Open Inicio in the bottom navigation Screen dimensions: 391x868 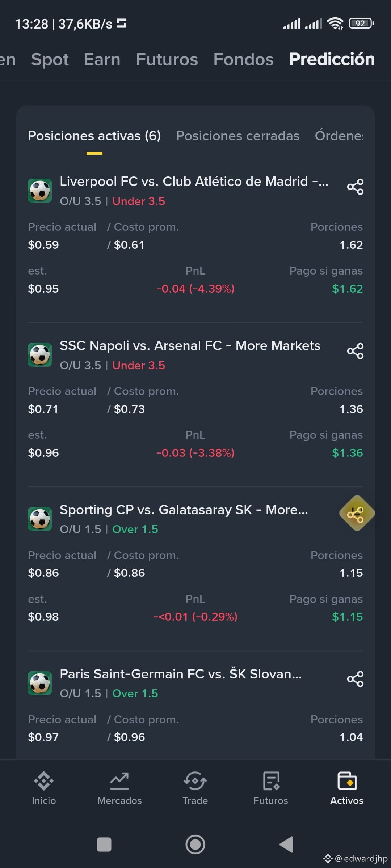pos(44,788)
